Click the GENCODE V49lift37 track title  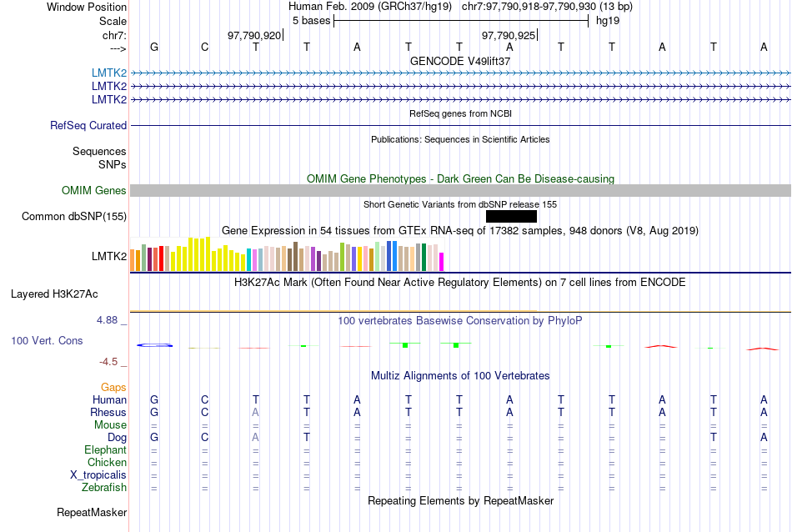(460, 61)
